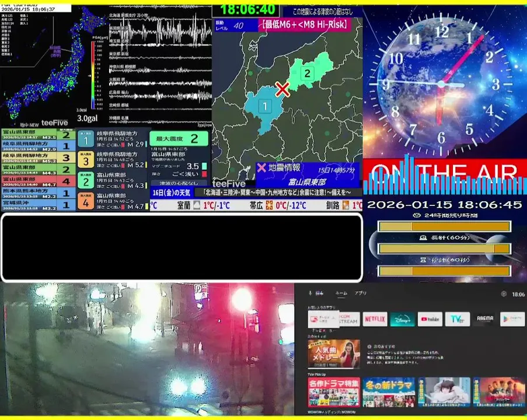The width and height of the screenshot is (527, 420).
Task: Click the hourglass icon beside 秒針(60秒)
Action: pos(423,260)
